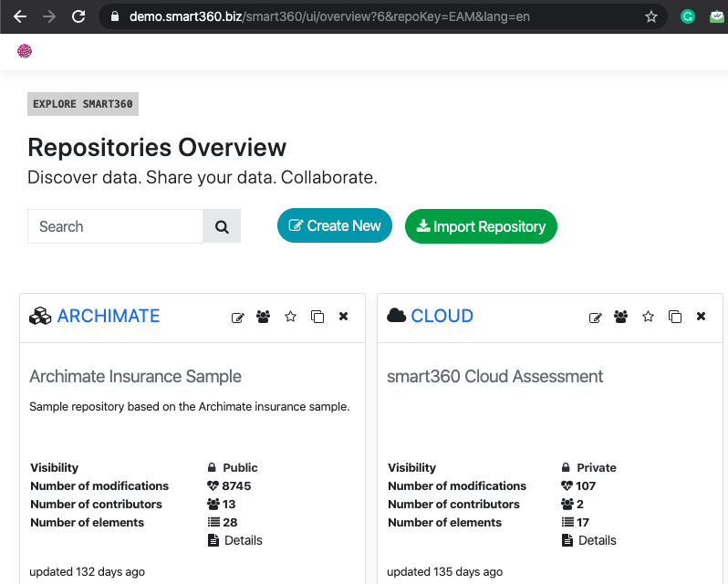Click the 8745 modifications count

(x=236, y=486)
